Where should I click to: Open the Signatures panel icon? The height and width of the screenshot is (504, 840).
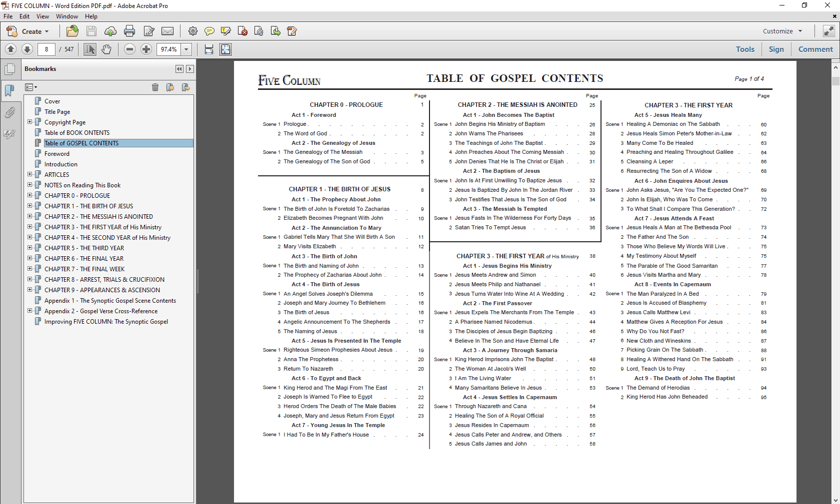tap(9, 134)
